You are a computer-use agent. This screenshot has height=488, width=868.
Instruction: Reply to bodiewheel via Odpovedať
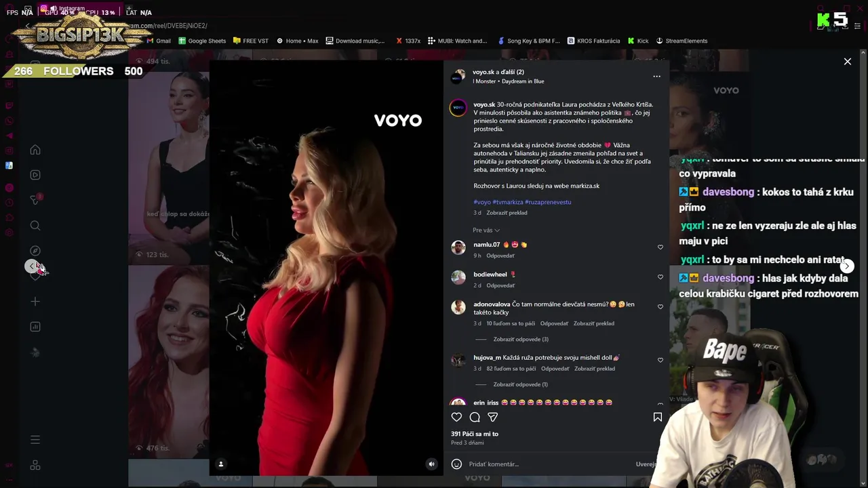[500, 286]
